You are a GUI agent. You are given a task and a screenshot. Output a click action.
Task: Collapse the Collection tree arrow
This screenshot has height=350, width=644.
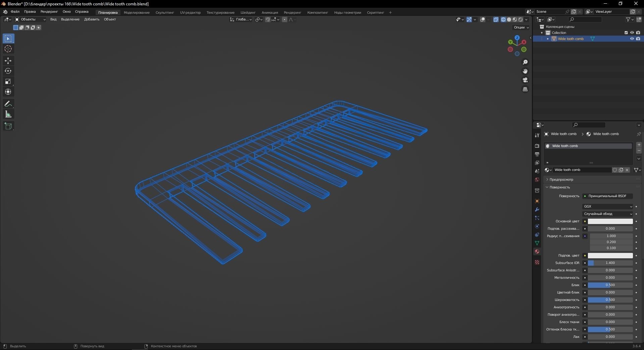[542, 33]
